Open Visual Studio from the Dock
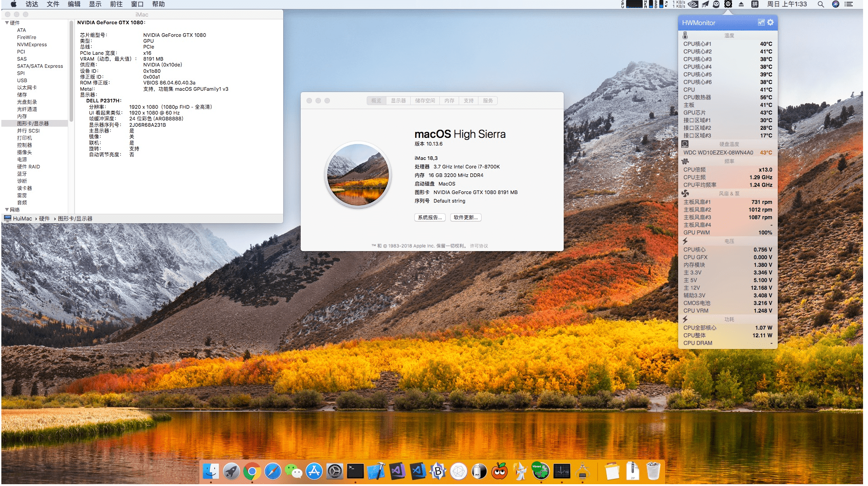This screenshot has width=868, height=486. 397,471
